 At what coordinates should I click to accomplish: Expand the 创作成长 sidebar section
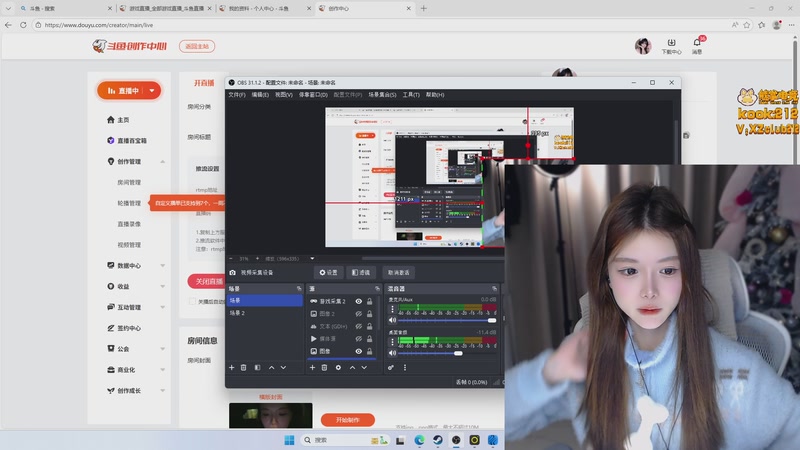(x=162, y=391)
